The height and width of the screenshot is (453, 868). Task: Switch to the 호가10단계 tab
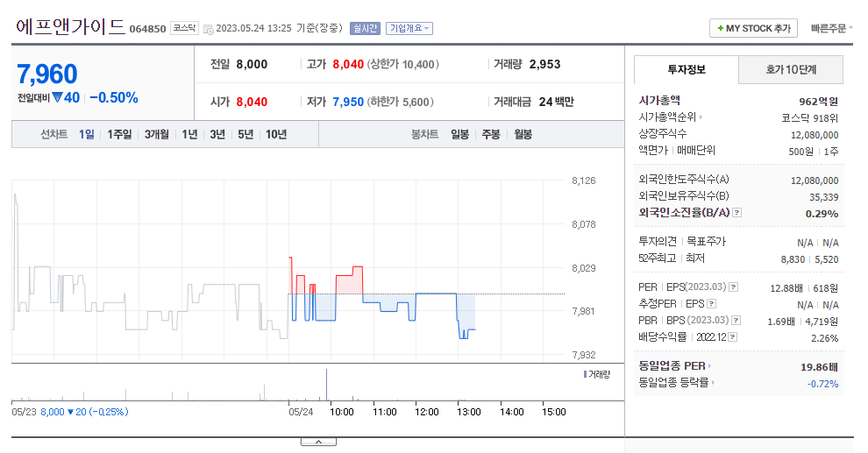791,70
